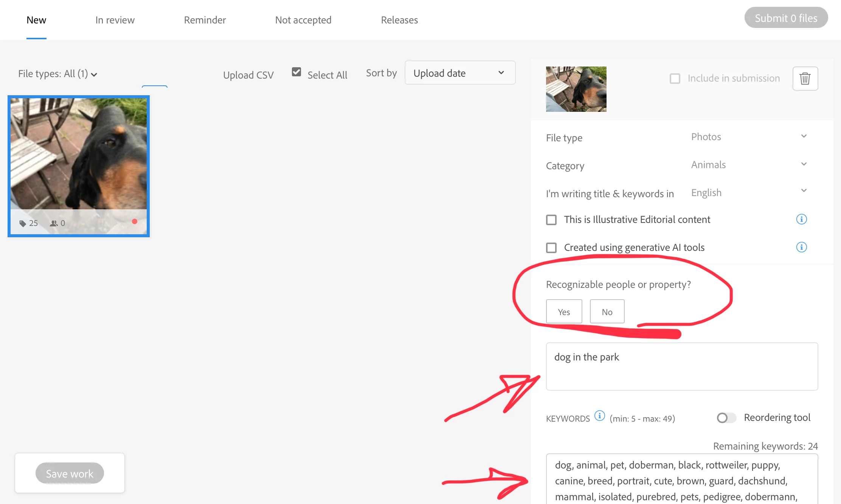Switch to the In review tab
The width and height of the screenshot is (841, 504).
(115, 20)
